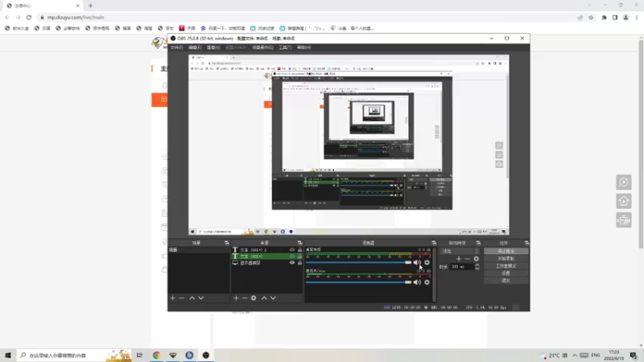
Task: Pop out the Scene Transitions dock panel
Action: 478,243
